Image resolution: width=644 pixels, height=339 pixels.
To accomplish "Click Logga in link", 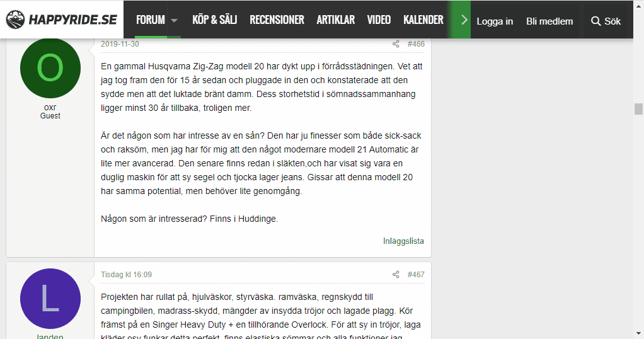I will coord(495,21).
